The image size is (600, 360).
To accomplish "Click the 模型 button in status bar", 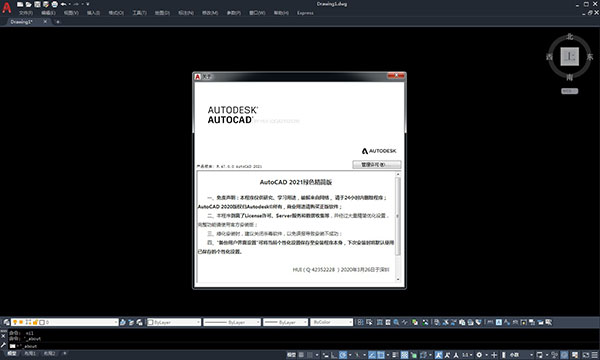I will [291, 355].
